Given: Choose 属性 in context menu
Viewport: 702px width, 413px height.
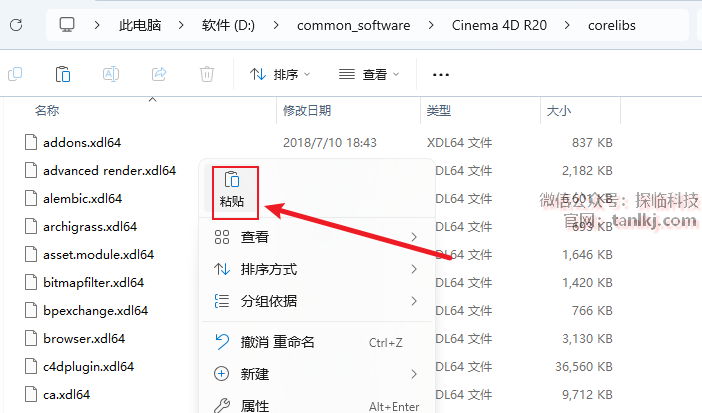Looking at the screenshot, I should [x=317, y=405].
